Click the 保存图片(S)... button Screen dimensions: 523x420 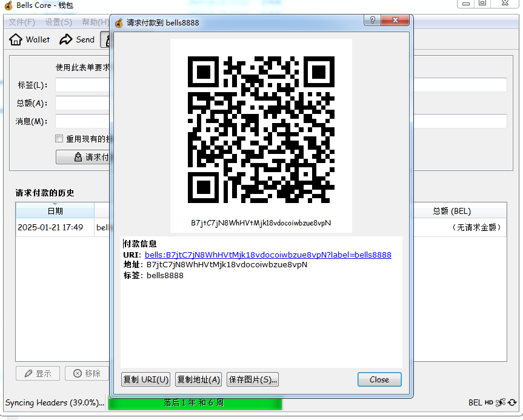253,379
